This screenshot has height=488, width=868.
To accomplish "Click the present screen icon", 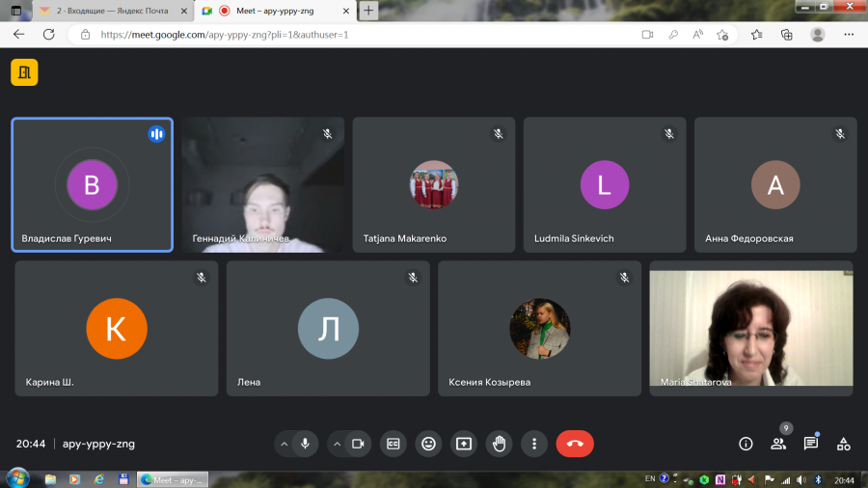I will point(464,444).
